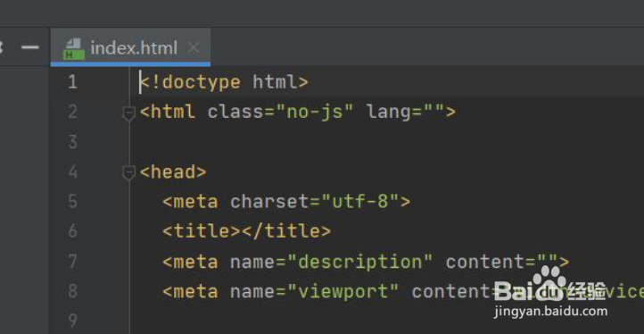Click the "viewport" meta name value
The height and width of the screenshot is (334, 644).
[343, 292]
